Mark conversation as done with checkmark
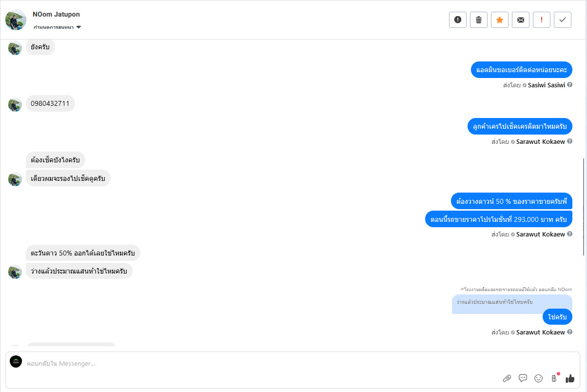 pyautogui.click(x=563, y=20)
